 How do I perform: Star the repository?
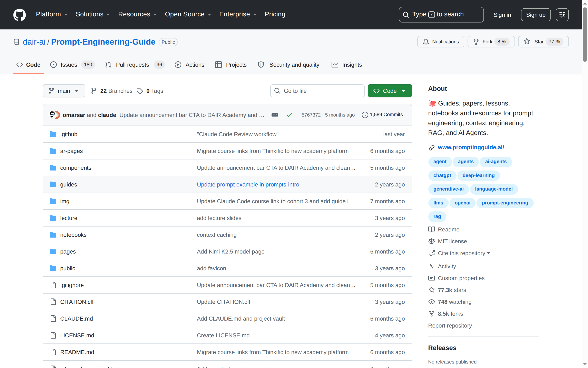(x=543, y=42)
